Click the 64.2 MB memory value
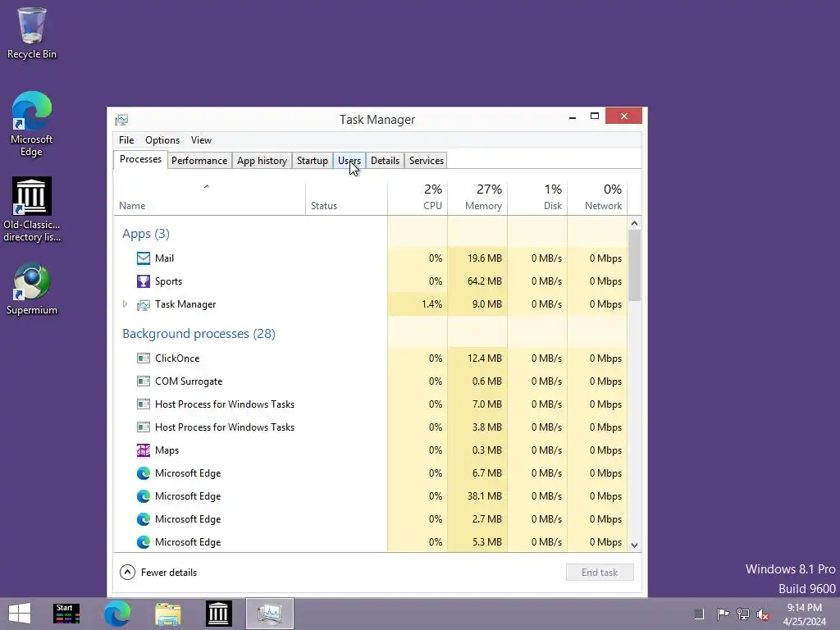840x630 pixels. [x=484, y=281]
